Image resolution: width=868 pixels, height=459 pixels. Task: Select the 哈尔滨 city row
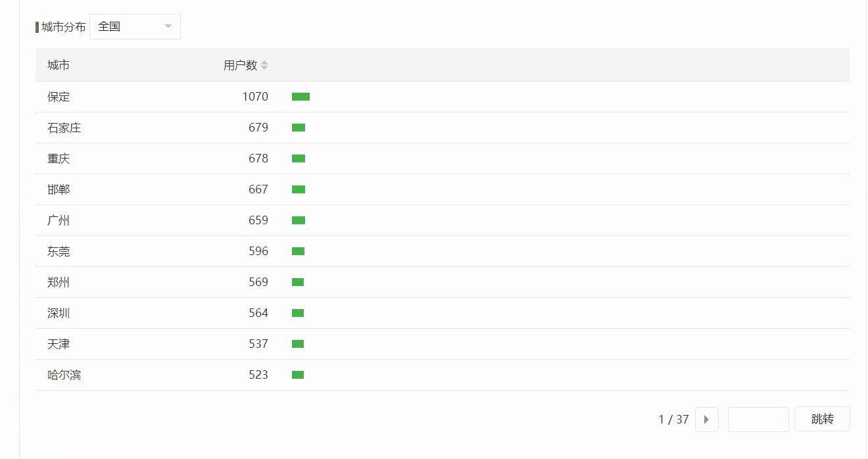442,375
